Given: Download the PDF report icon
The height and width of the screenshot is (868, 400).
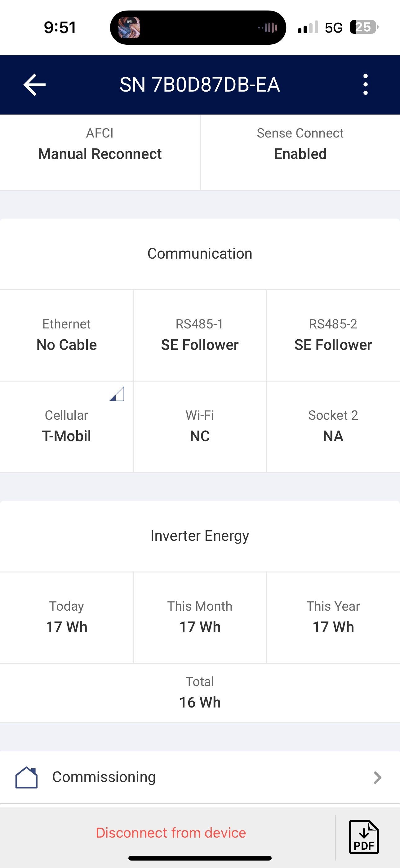Looking at the screenshot, I should pyautogui.click(x=364, y=837).
